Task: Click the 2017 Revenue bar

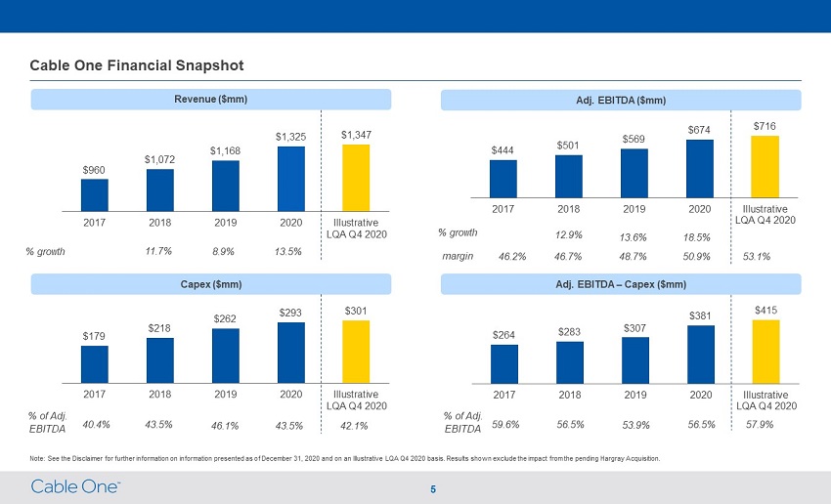Action: click(94, 194)
